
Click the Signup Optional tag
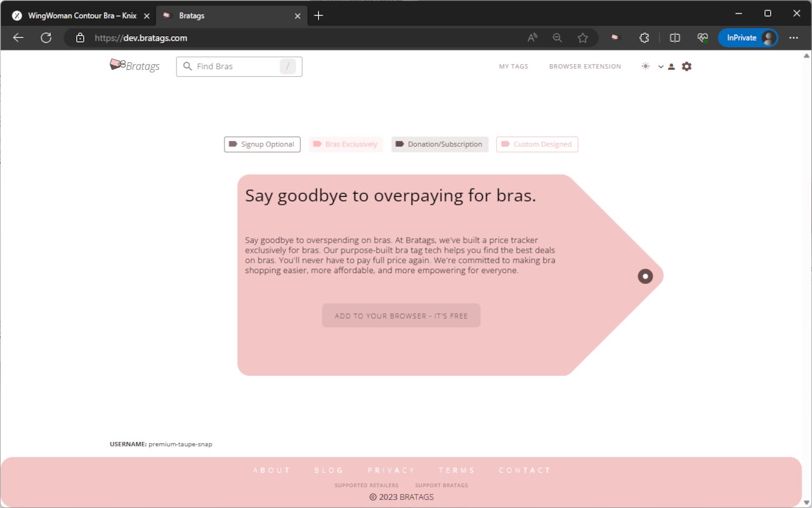(x=262, y=144)
